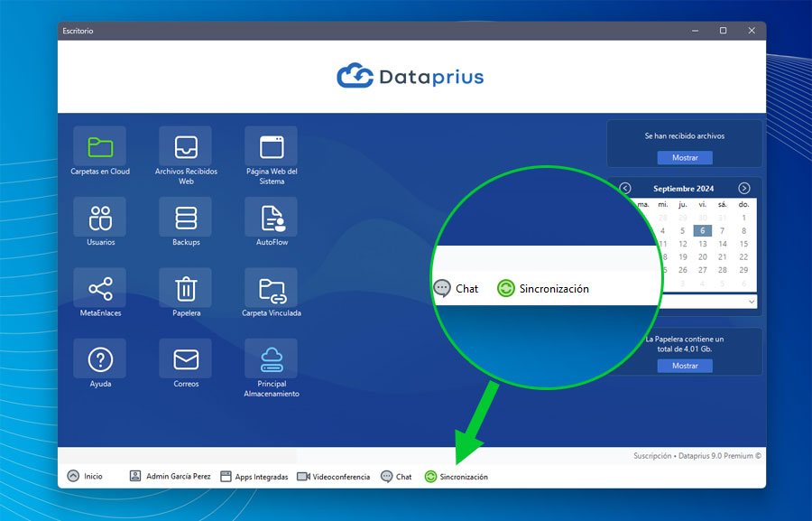This screenshot has height=521, width=812.
Task: Open the MetaEnlaces share icon
Action: 100,289
